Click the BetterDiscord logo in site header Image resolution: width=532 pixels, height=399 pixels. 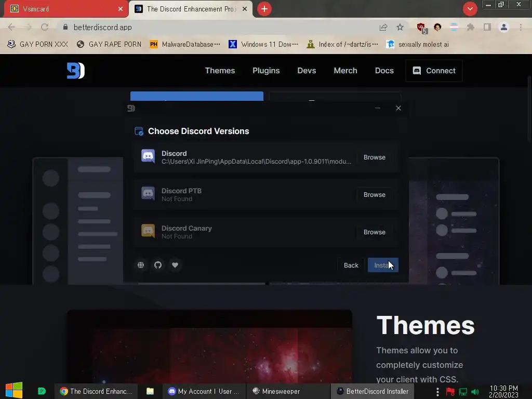click(76, 71)
